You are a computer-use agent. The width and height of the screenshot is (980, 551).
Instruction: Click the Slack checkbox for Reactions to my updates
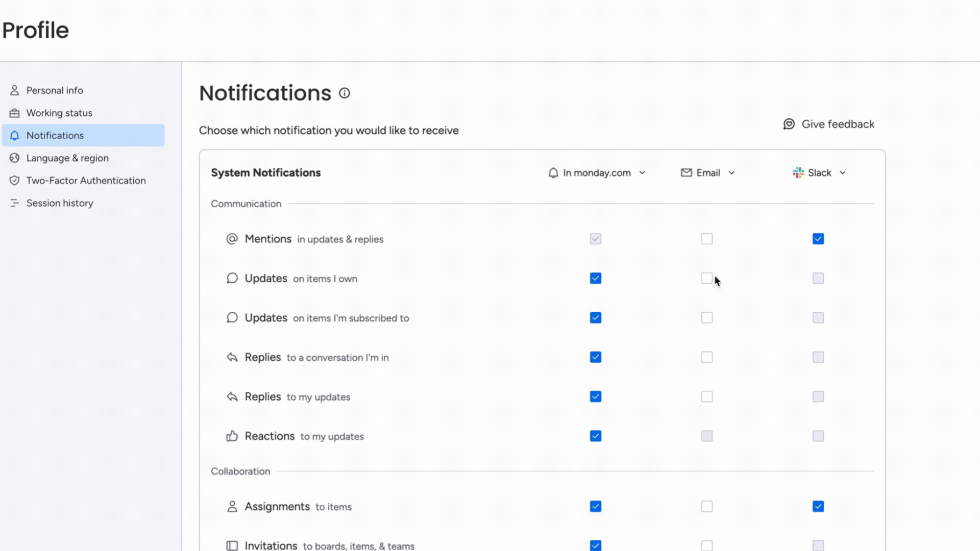818,436
